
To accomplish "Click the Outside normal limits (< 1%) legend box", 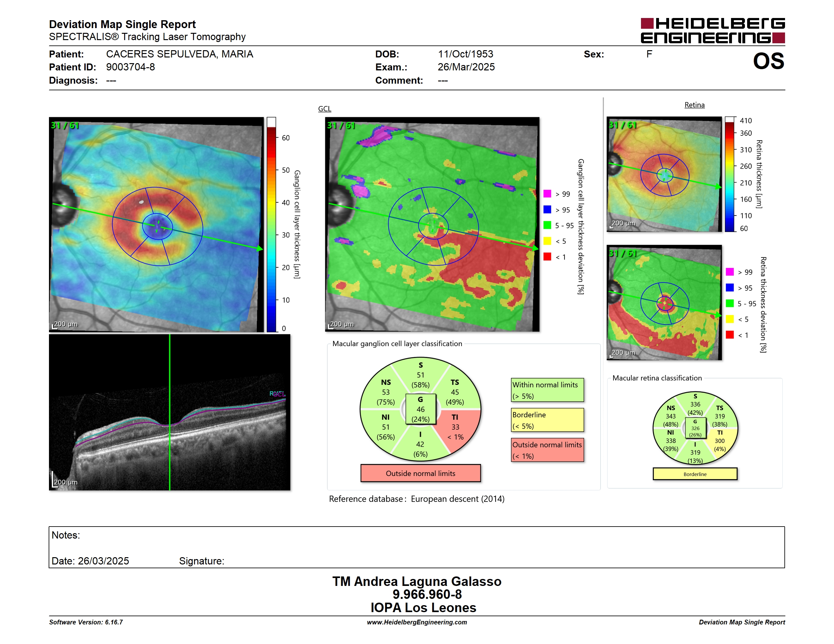I will coord(547,450).
